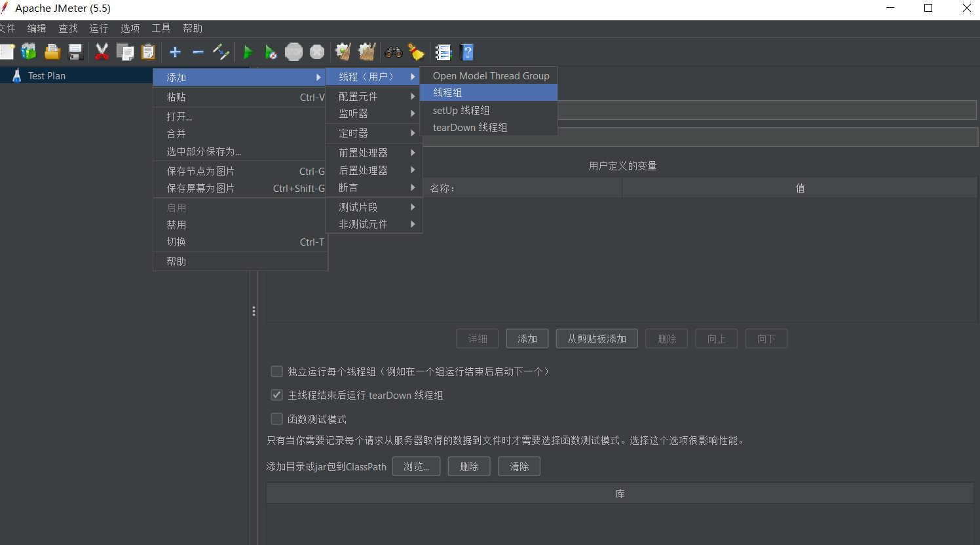Click Start no pauses icon
The width and height of the screenshot is (980, 545).
[271, 52]
